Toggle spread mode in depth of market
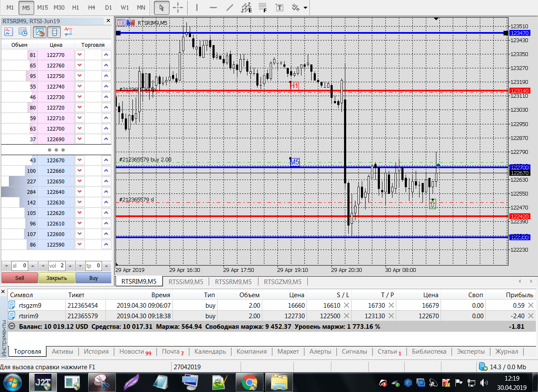Image resolution: width=538 pixels, height=392 pixels. (40, 32)
